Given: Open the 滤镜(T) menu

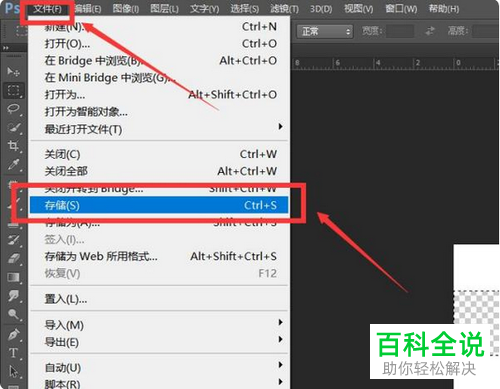Looking at the screenshot, I should pyautogui.click(x=284, y=9).
